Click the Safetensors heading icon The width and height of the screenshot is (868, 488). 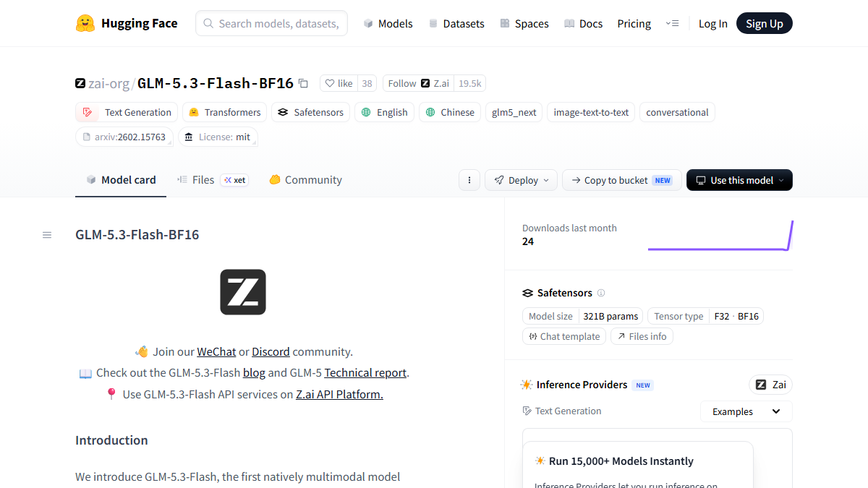pos(527,293)
